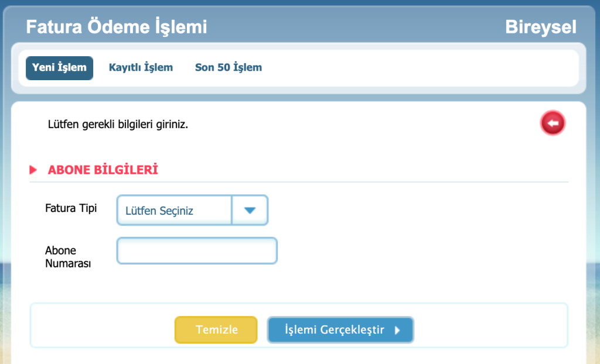Click the Abone Numarası field label
The height and width of the screenshot is (364, 600).
[x=68, y=257]
